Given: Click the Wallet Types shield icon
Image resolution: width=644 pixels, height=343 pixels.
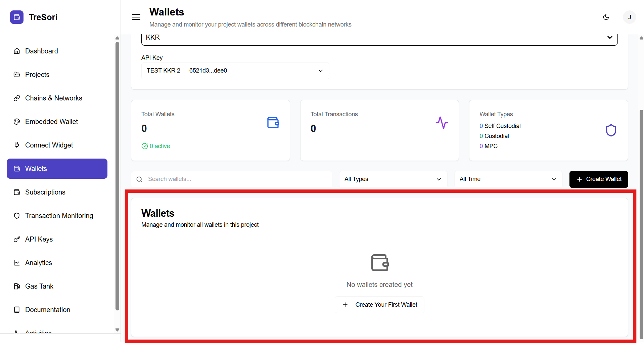Looking at the screenshot, I should pos(611,130).
